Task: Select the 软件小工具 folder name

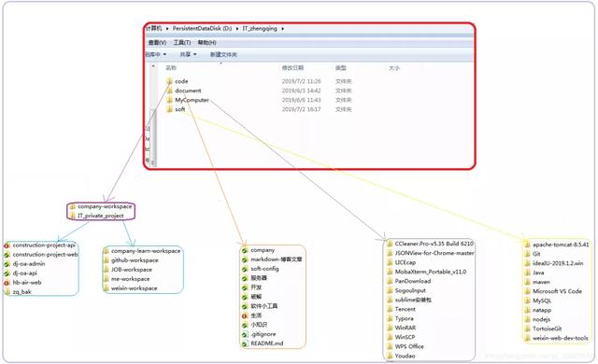Action: click(x=263, y=306)
